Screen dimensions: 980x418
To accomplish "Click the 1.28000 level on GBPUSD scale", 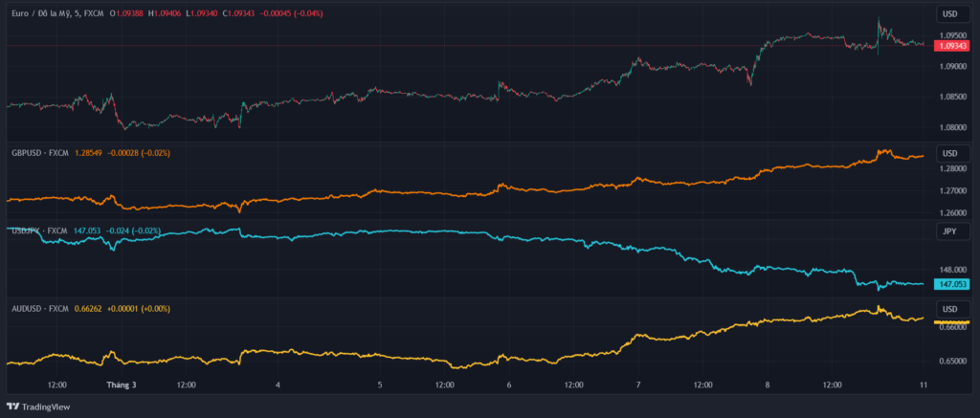I will click(x=952, y=169).
